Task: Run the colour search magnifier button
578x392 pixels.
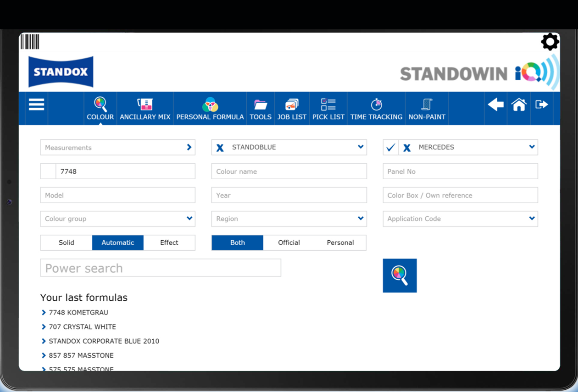Action: point(400,276)
